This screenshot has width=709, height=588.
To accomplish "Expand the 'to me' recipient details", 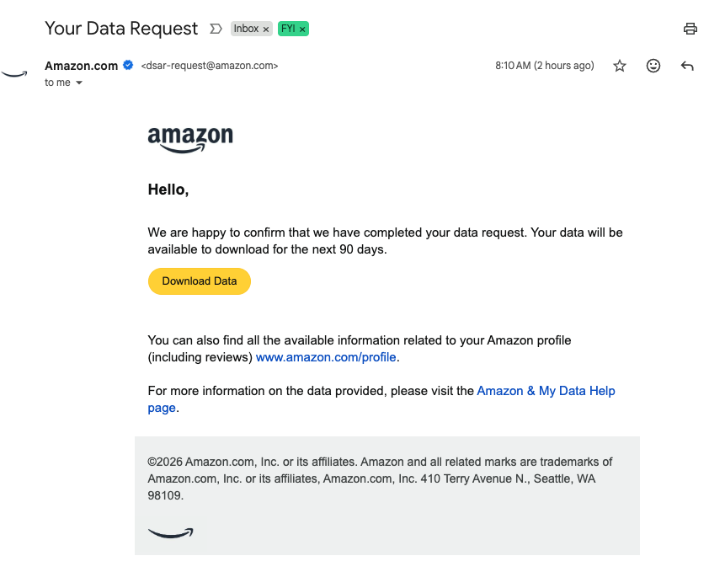I will tap(57, 82).
